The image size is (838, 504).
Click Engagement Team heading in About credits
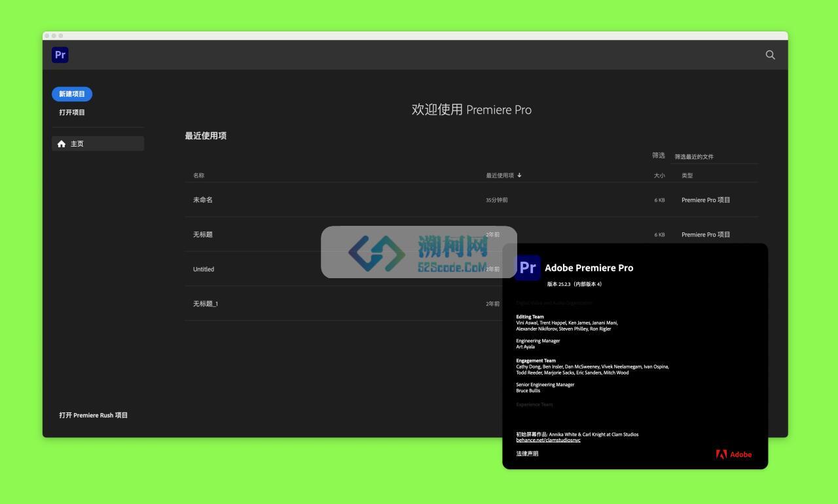[536, 361]
